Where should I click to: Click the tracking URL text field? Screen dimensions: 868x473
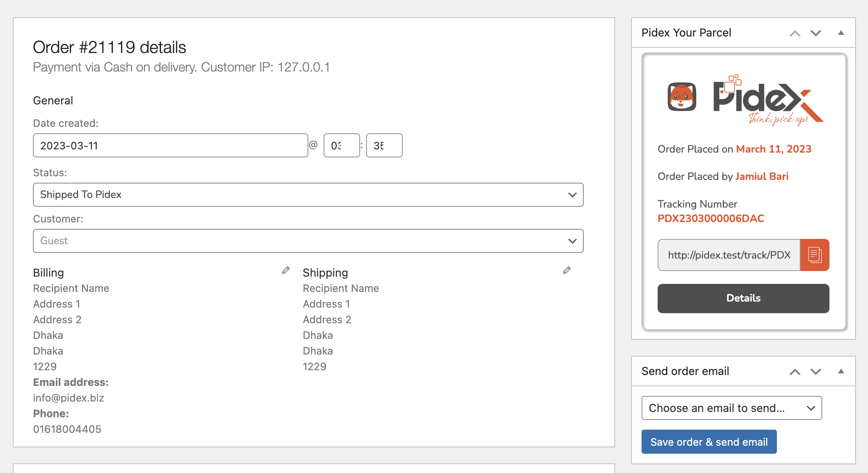click(729, 255)
